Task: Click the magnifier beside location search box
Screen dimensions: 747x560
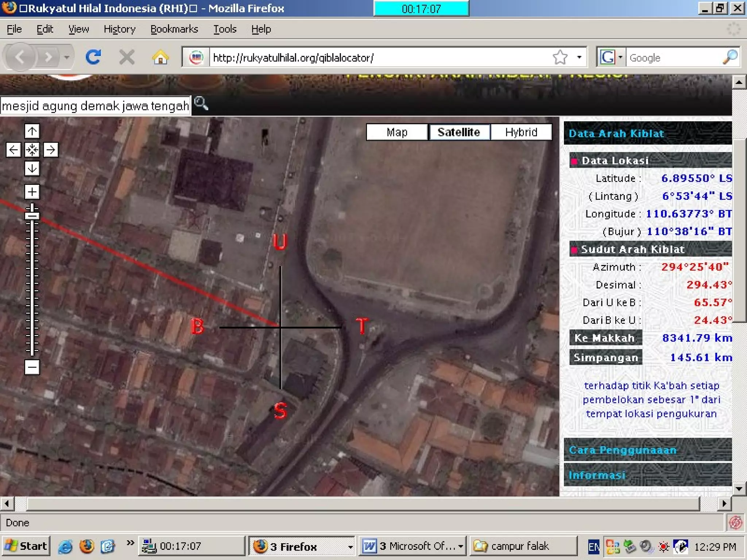Action: pos(201,104)
